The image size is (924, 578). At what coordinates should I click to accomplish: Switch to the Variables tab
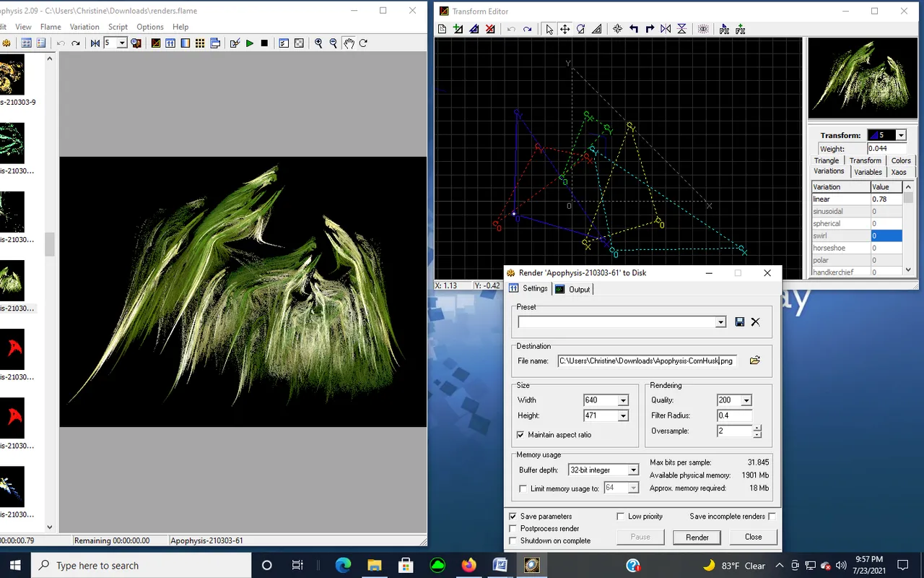(868, 172)
